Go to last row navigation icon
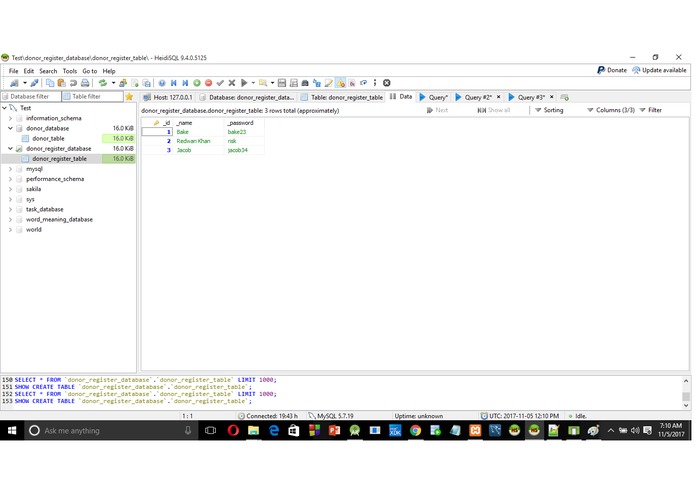The height and width of the screenshot is (494, 695). point(185,83)
